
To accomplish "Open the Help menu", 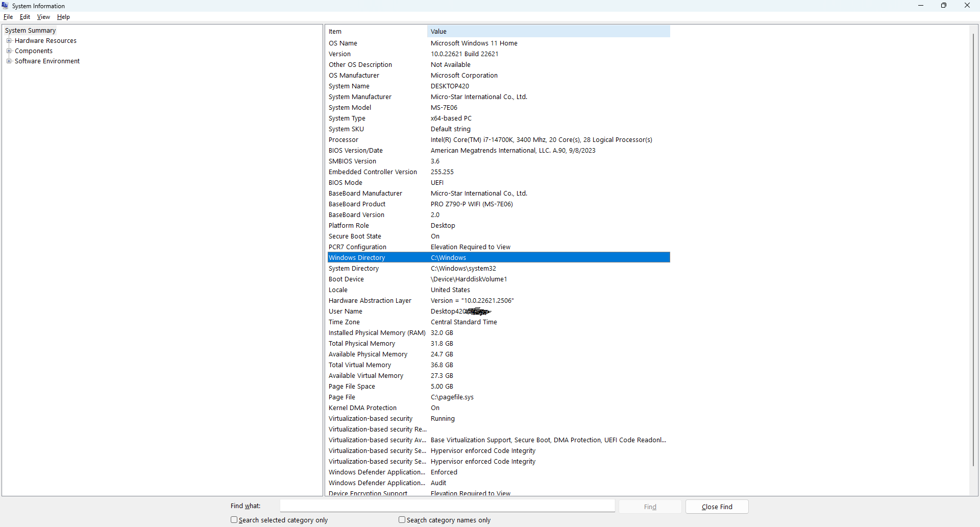I will pos(63,17).
